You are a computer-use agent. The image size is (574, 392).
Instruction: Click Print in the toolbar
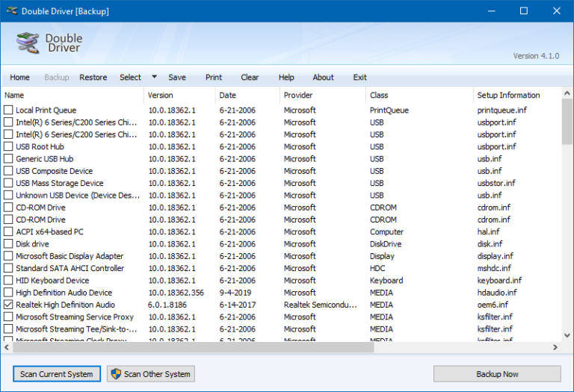[214, 78]
